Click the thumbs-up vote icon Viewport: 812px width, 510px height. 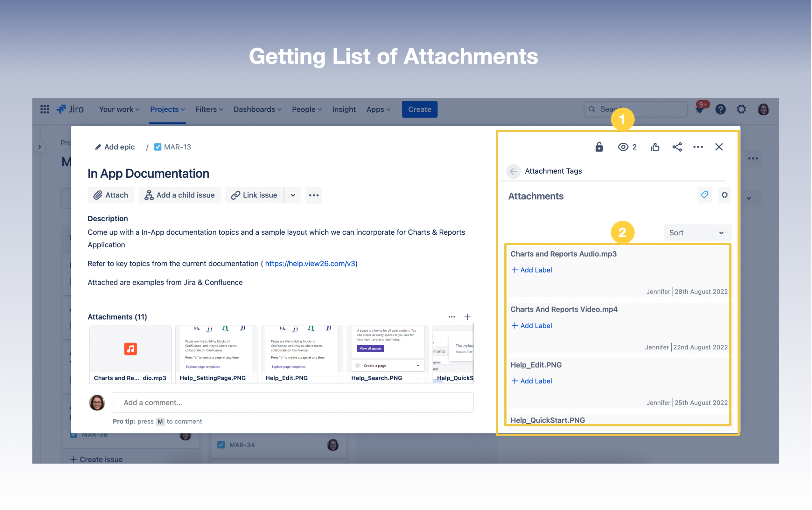[655, 147]
